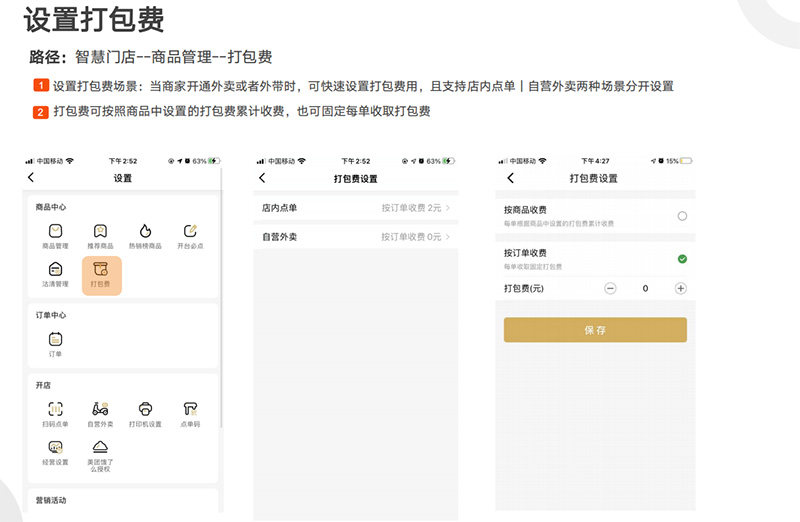Image resolution: width=800 pixels, height=522 pixels.
Task: Decrease 打包费 with the minus button
Action: (x=610, y=288)
